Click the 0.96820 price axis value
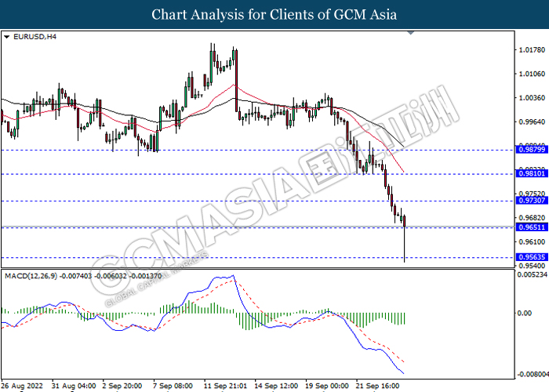 532,218
